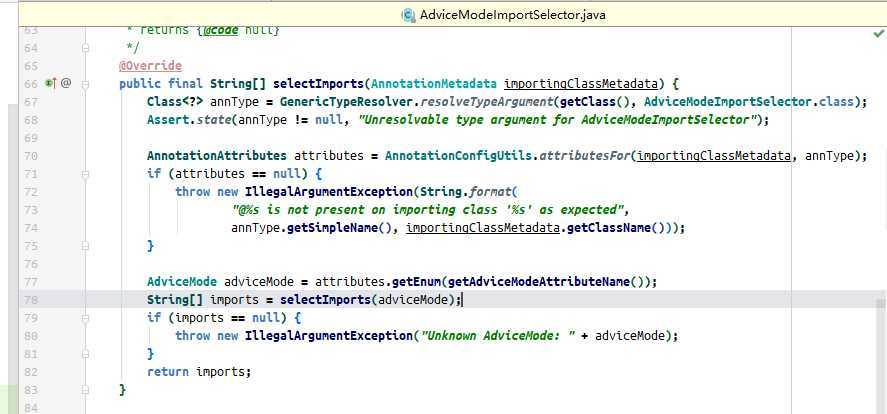This screenshot has height=414, width=887.
Task: Click the overriding-method gutter icon on line 66
Action: point(51,84)
